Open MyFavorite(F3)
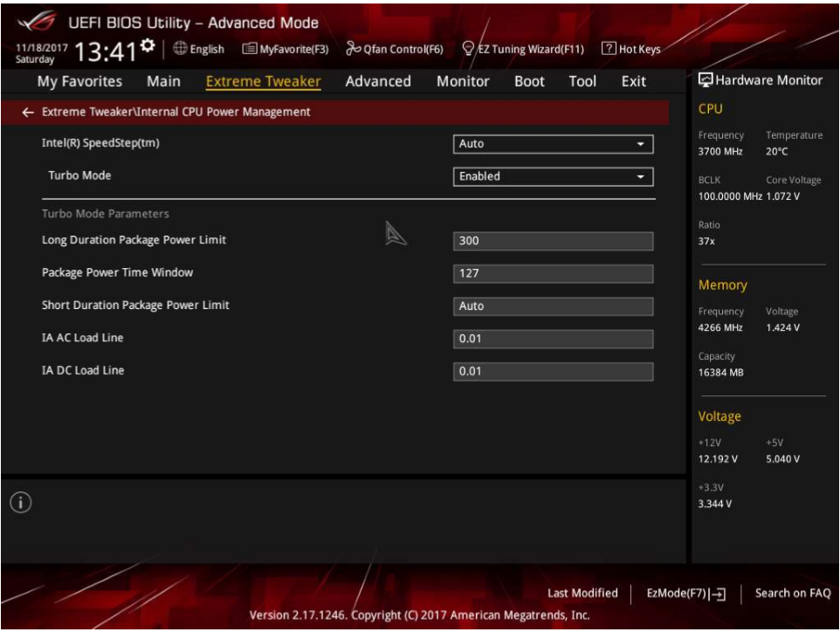This screenshot has height=632, width=840. pyautogui.click(x=293, y=49)
